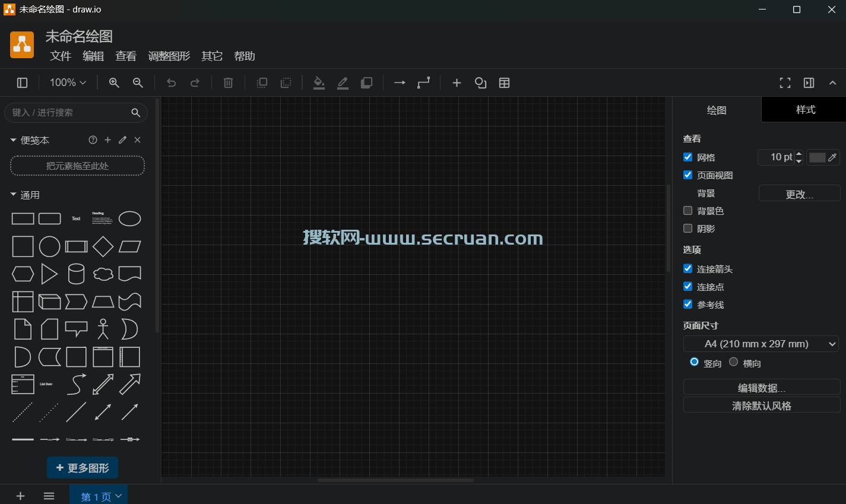Viewport: 846px width, 504px height.
Task: Toggle the 连接点 checkbox
Action: point(687,287)
